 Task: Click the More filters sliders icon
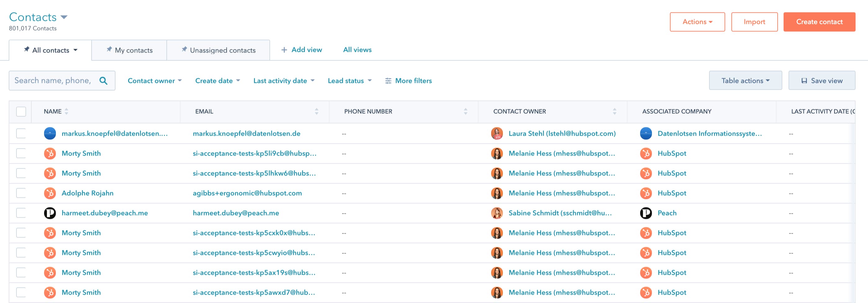[388, 81]
